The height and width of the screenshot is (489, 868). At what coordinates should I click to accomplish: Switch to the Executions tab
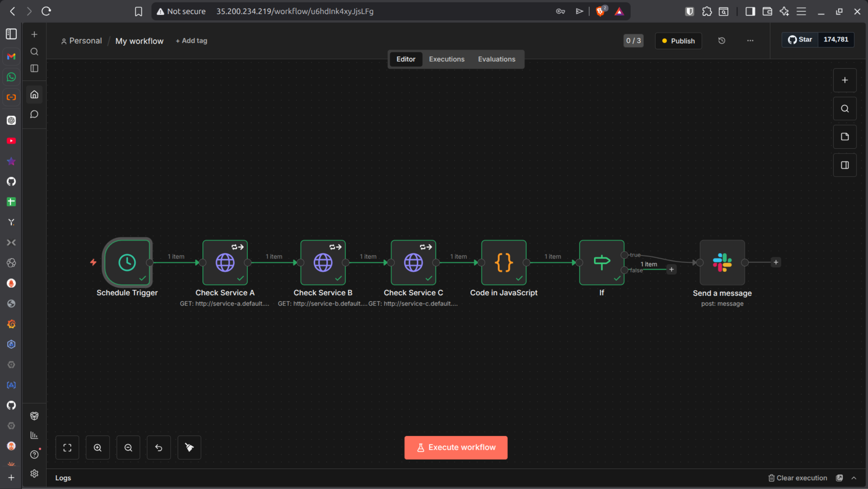(x=446, y=59)
